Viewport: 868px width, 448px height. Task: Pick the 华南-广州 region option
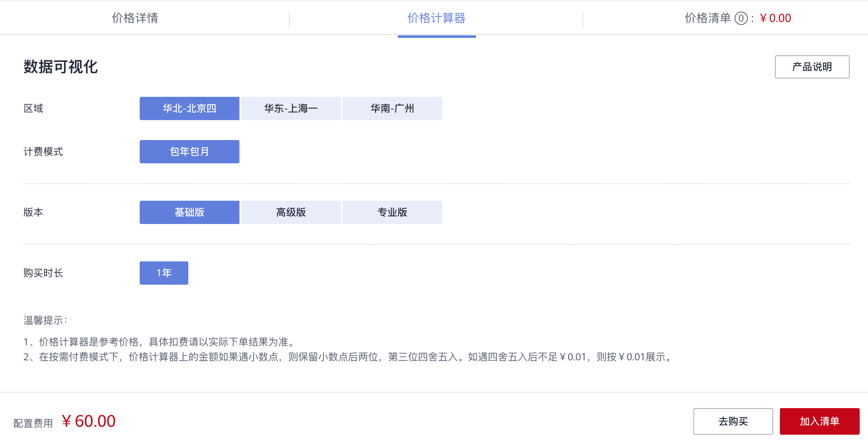(x=392, y=108)
